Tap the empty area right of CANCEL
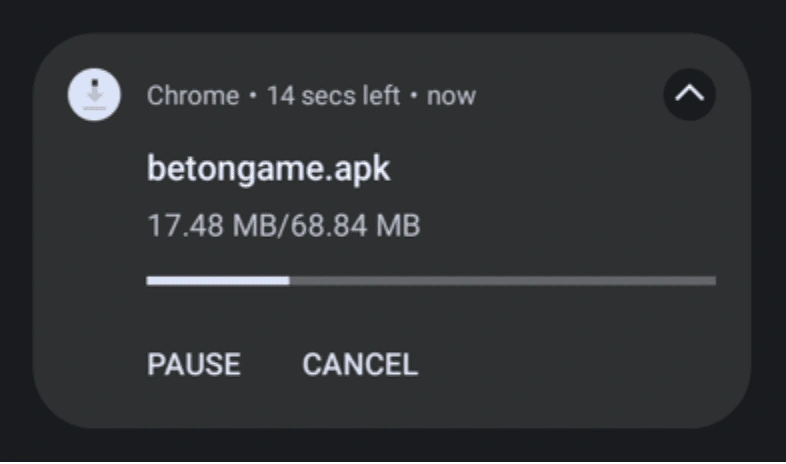Screen dimensions: 786x464 click(576, 364)
